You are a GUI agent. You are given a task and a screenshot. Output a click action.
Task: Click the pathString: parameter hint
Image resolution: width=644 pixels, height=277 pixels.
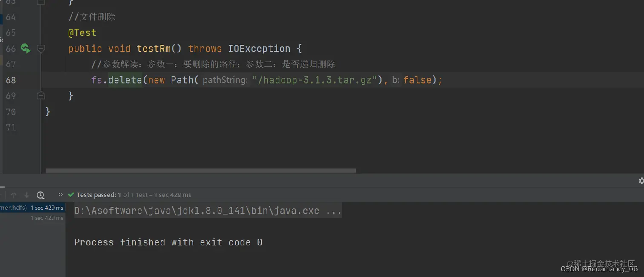[224, 80]
